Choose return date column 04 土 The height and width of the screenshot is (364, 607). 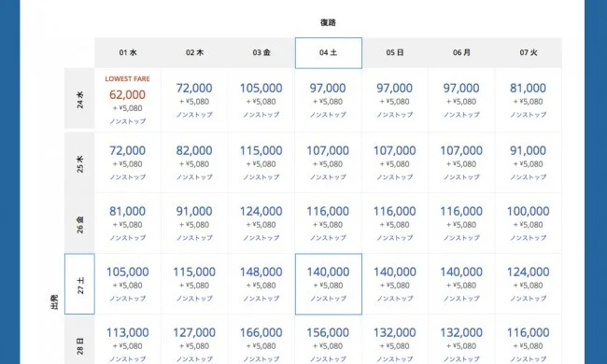(x=329, y=53)
